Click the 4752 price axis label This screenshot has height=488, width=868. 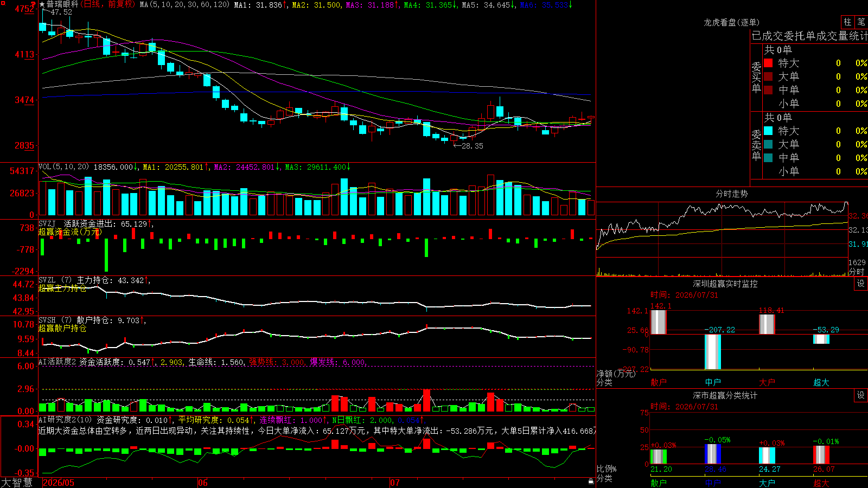[x=24, y=9]
